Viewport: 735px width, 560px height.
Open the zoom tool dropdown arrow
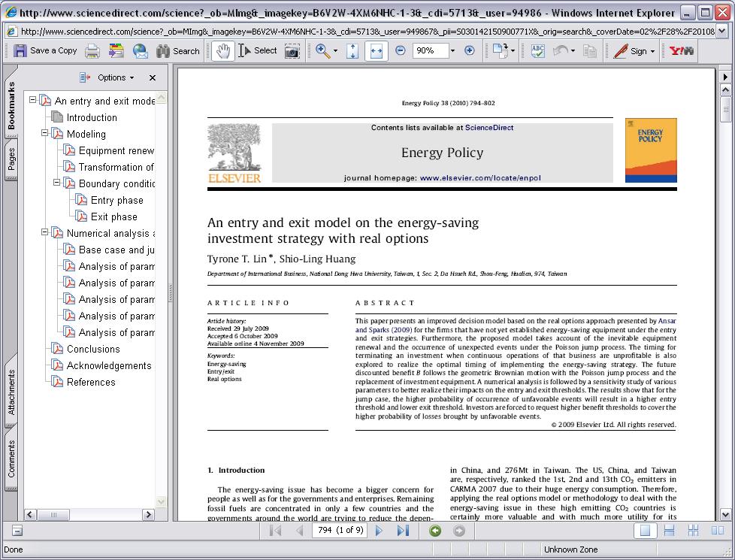pos(335,51)
